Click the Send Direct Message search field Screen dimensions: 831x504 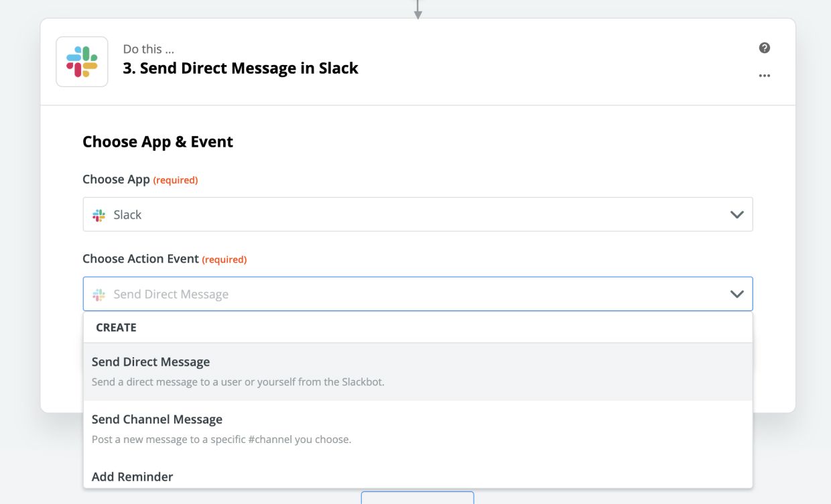tap(418, 294)
